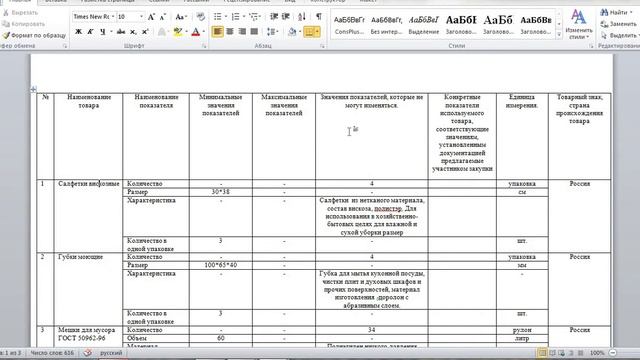Expand borders dropdown arrow
Screen dimensions: 640x360
coord(317,31)
